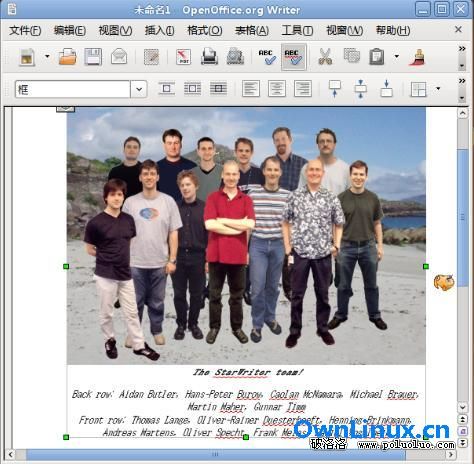Select Wrap Through icon
The width and height of the screenshot is (474, 464).
tap(219, 89)
